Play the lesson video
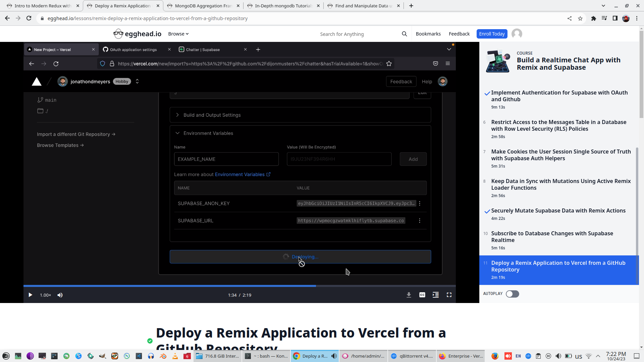Image resolution: width=644 pixels, height=362 pixels. pos(30,295)
